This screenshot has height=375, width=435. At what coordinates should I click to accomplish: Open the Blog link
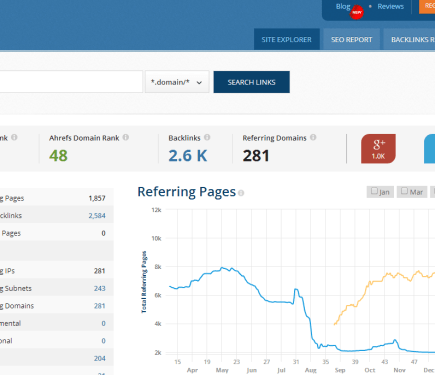click(x=343, y=6)
